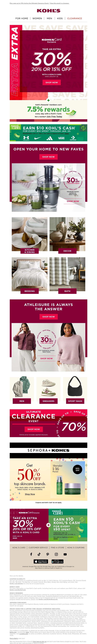Open the TikTok social icon
The width and height of the screenshot is (97, 644).
coord(39,554)
